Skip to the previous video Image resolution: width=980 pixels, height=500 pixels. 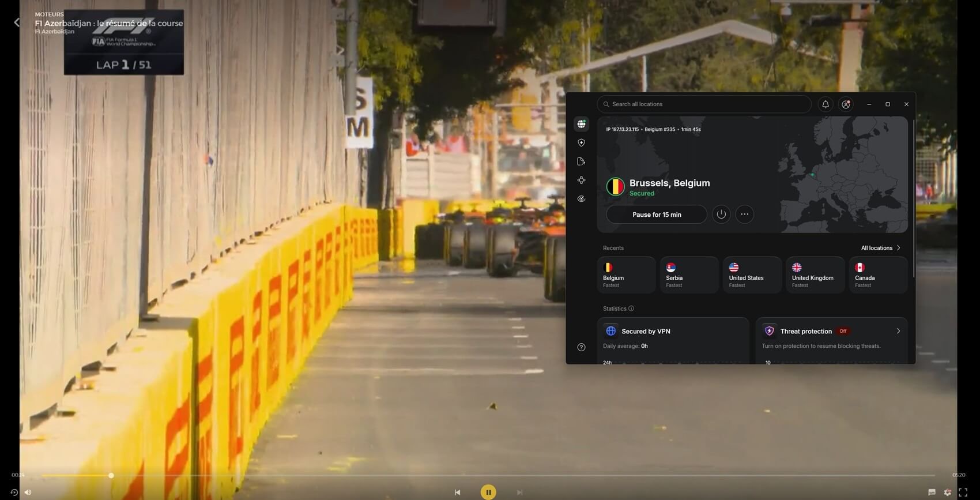point(457,492)
